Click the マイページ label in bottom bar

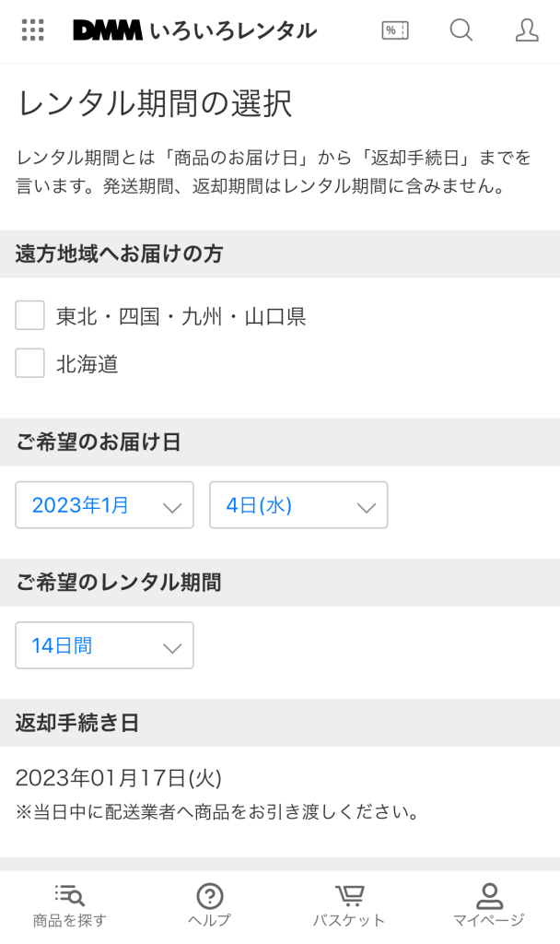coord(489,920)
